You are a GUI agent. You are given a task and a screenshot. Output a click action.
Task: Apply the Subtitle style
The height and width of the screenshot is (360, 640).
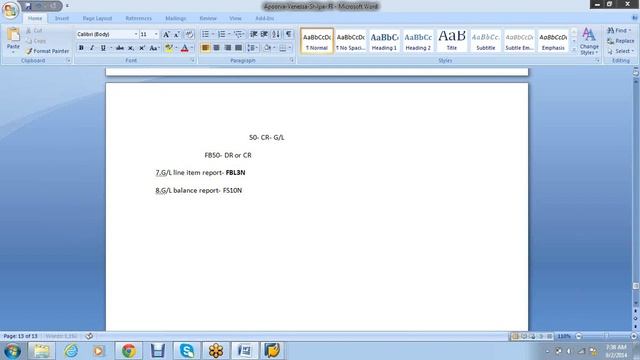tap(485, 41)
